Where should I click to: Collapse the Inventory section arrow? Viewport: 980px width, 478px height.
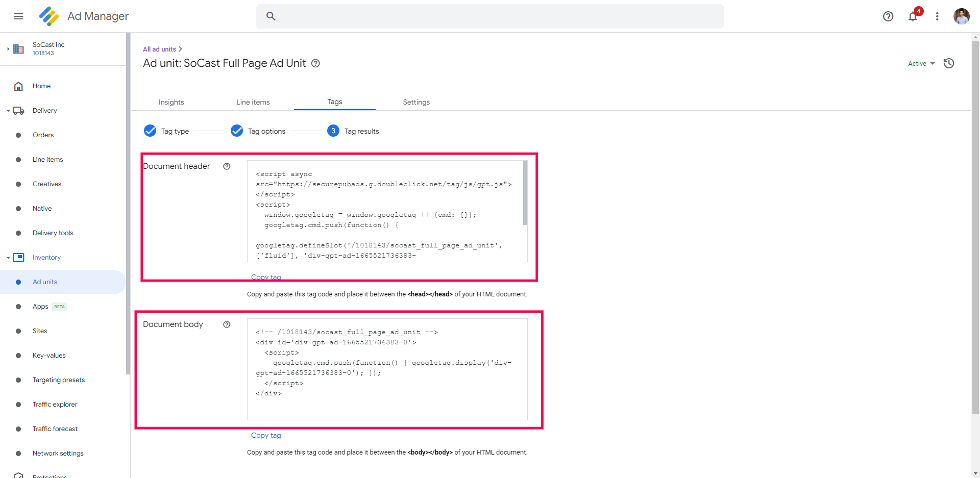8,258
